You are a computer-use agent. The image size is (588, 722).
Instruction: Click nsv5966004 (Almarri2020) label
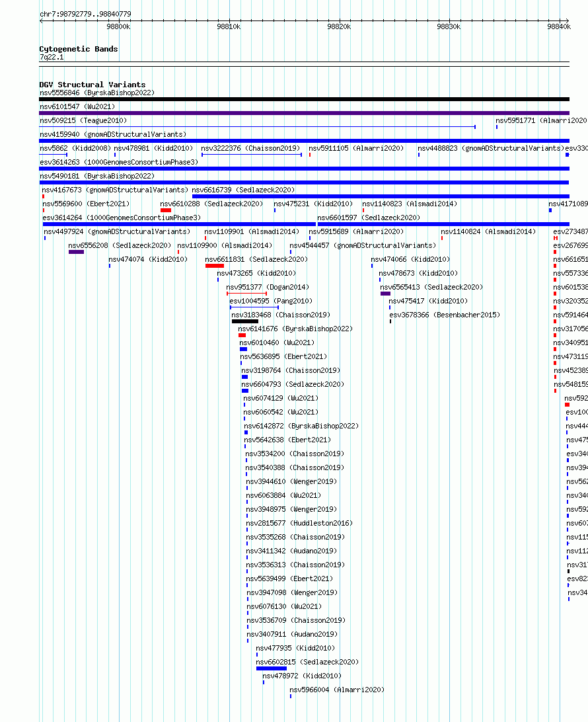pos(337,690)
